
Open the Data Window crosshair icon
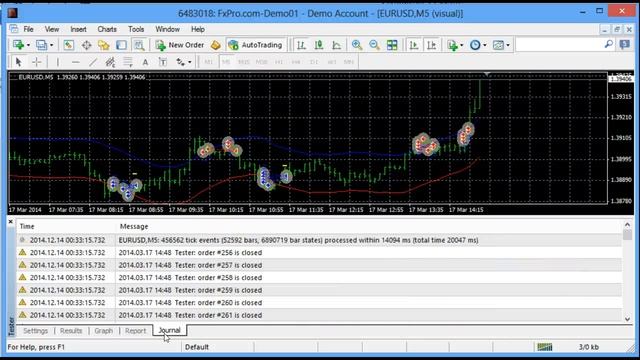pyautogui.click(x=86, y=45)
